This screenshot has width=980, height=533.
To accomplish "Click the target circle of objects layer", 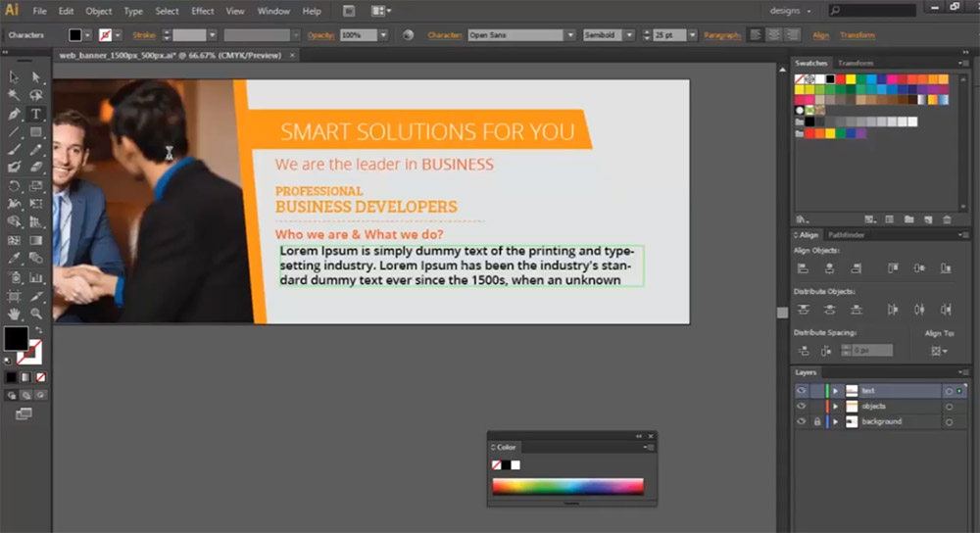I will click(949, 407).
